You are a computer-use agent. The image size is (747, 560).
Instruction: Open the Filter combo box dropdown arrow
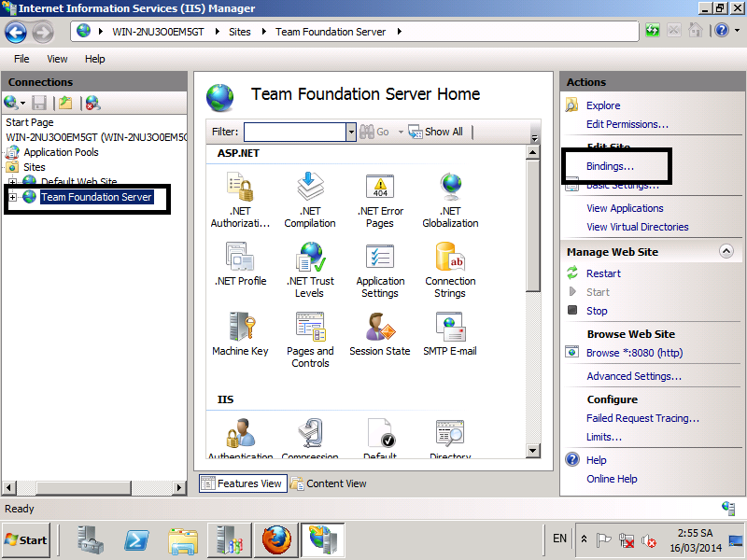coord(351,132)
